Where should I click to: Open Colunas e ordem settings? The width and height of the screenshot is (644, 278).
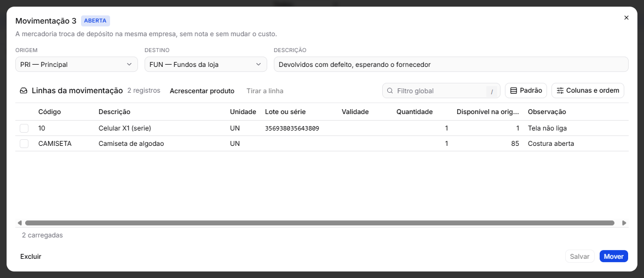point(588,90)
